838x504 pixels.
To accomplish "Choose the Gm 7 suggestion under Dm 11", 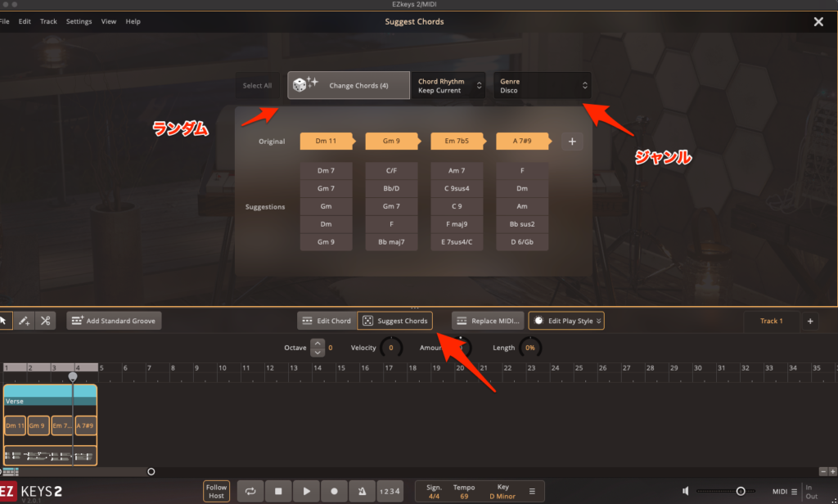I will click(326, 189).
